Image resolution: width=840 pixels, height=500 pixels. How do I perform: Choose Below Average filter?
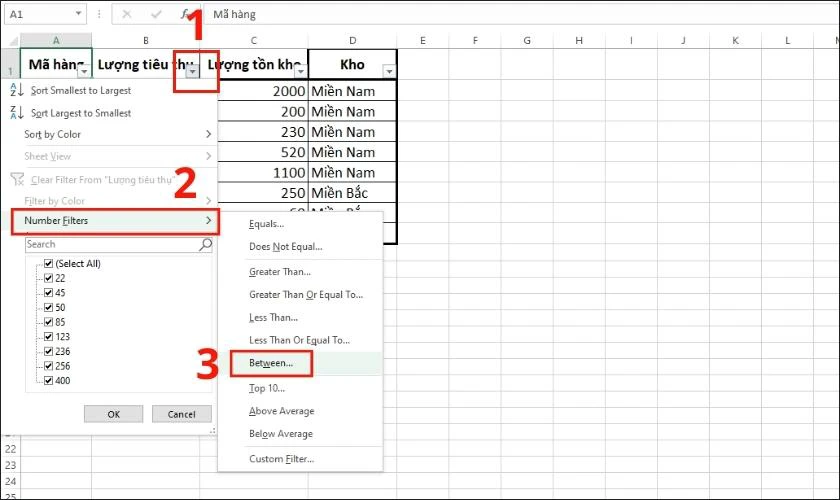pyautogui.click(x=281, y=434)
